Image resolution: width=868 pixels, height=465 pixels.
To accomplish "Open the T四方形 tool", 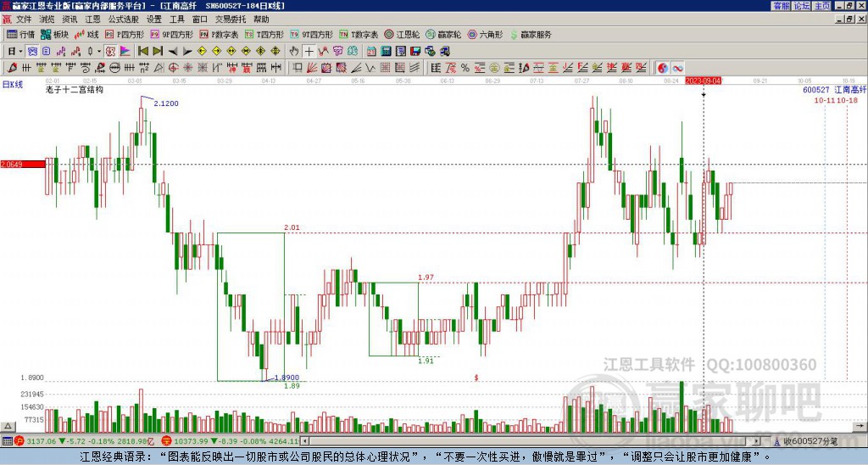I will point(264,34).
